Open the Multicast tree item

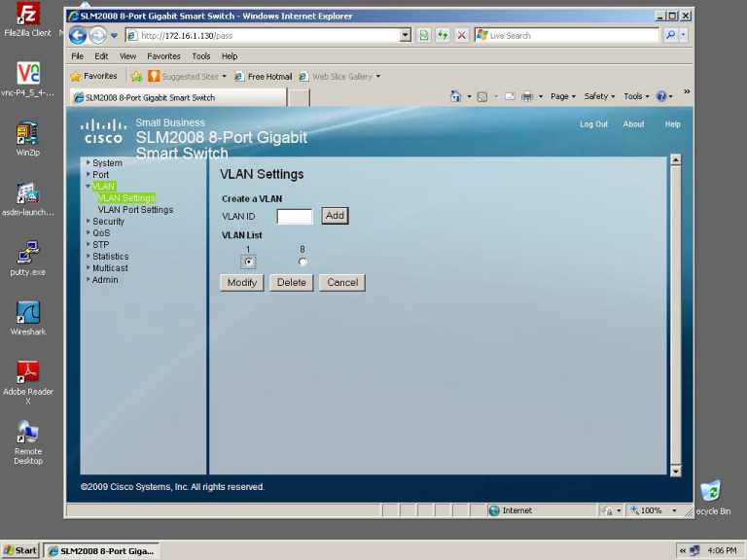point(110,268)
